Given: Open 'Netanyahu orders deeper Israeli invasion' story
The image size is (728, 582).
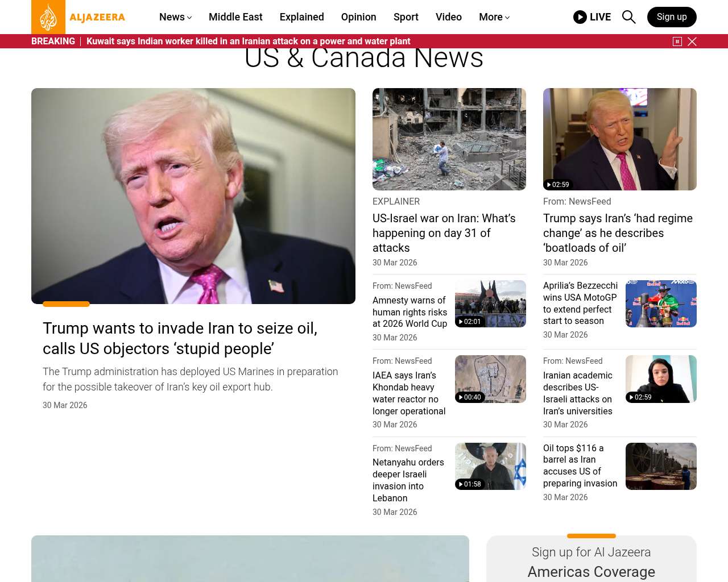Looking at the screenshot, I should 408,480.
